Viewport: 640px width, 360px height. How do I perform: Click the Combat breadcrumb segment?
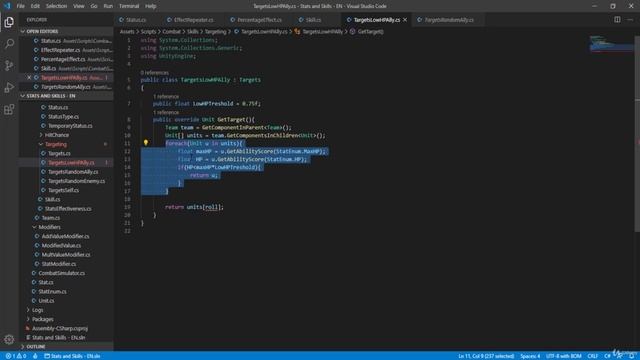coord(171,31)
